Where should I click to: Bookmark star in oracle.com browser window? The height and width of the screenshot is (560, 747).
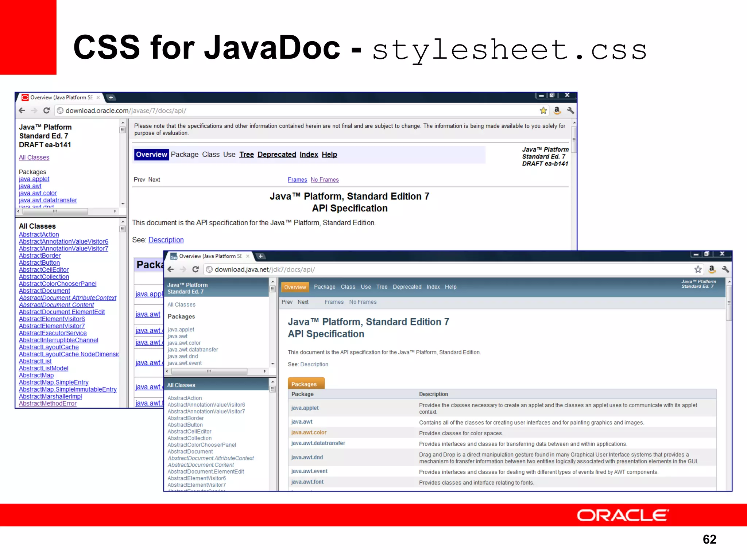[x=543, y=110]
